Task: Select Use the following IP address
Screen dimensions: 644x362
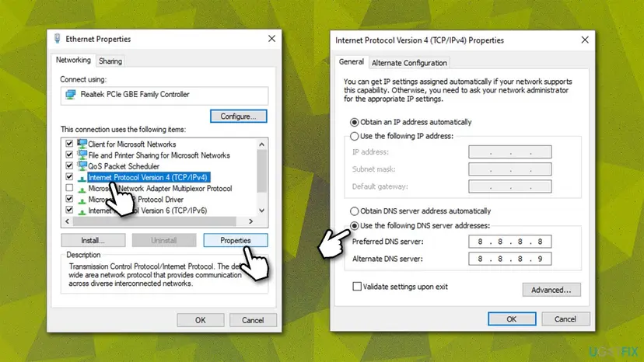Action: [x=354, y=136]
